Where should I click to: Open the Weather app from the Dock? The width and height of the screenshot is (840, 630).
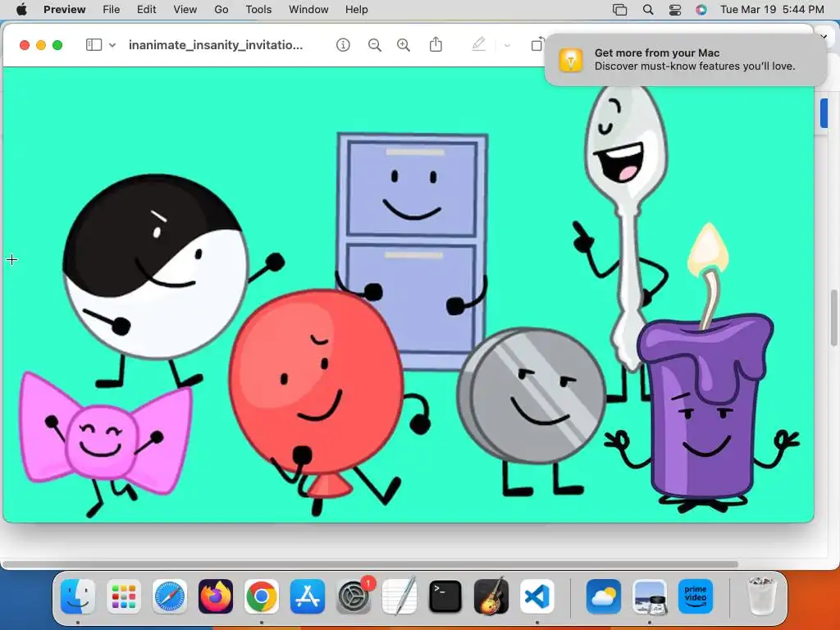604,596
